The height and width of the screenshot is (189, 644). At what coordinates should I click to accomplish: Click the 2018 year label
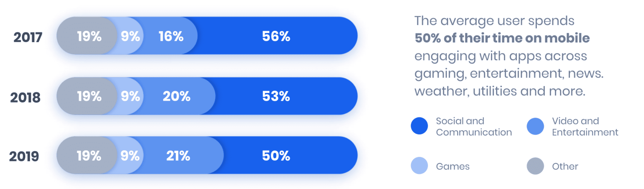click(25, 98)
